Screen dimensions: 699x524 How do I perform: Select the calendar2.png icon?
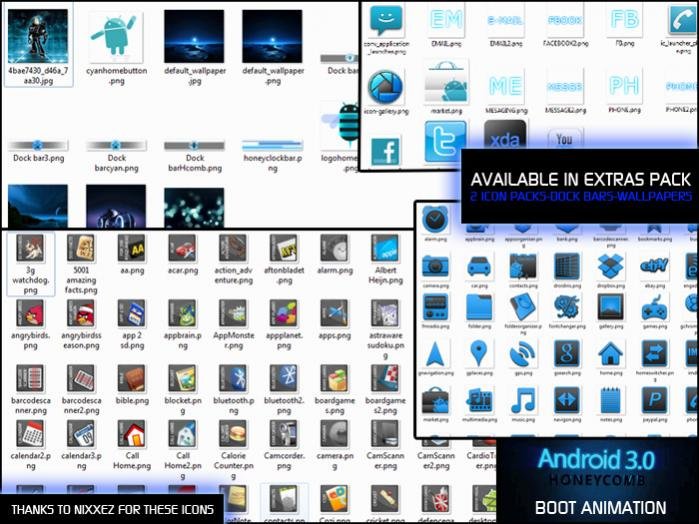point(30,433)
